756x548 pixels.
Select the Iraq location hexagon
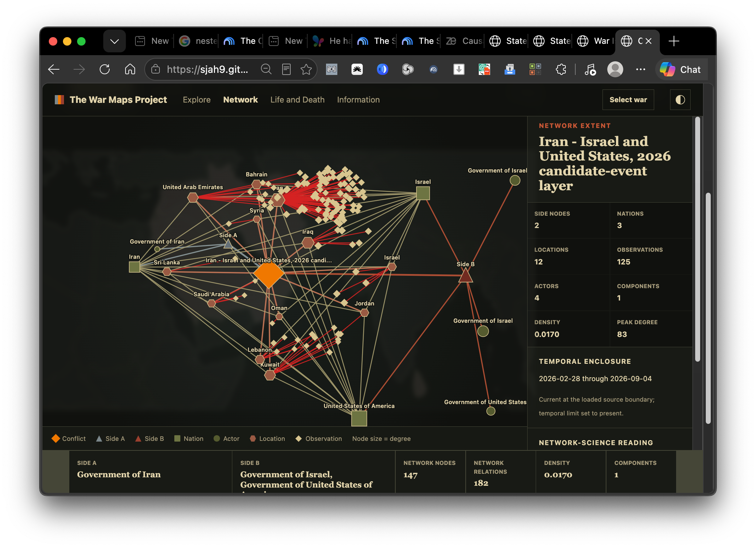pyautogui.click(x=308, y=243)
